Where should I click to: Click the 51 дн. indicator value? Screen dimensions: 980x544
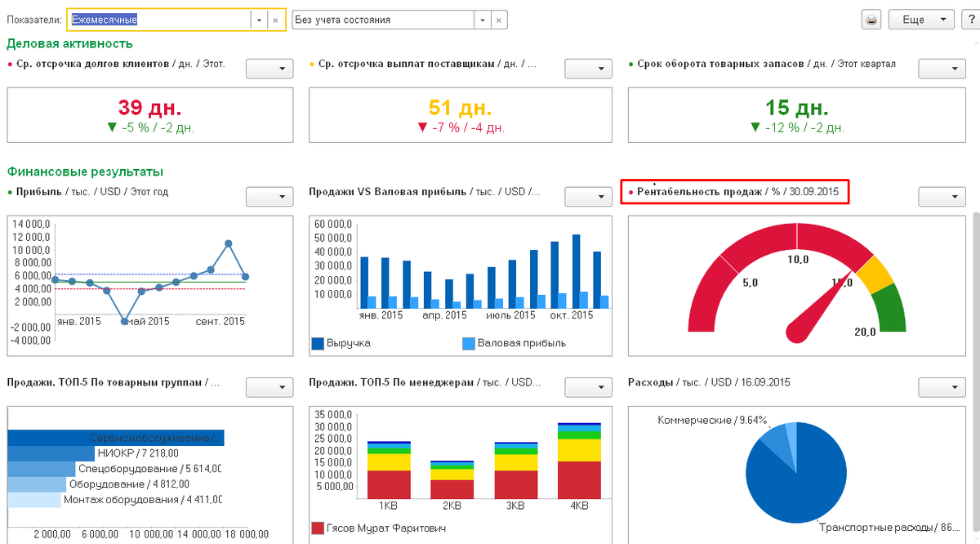(461, 108)
